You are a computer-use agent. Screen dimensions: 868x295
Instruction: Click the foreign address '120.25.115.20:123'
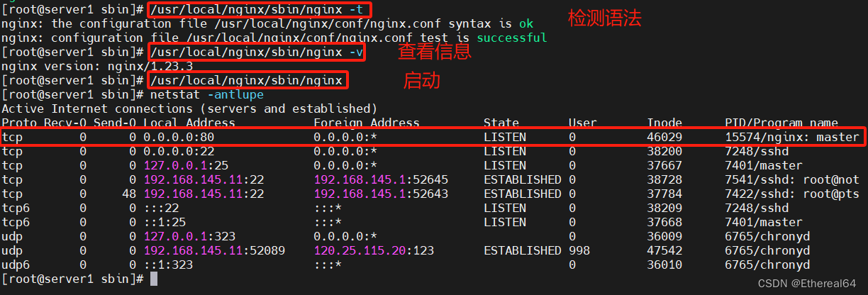pos(374,250)
